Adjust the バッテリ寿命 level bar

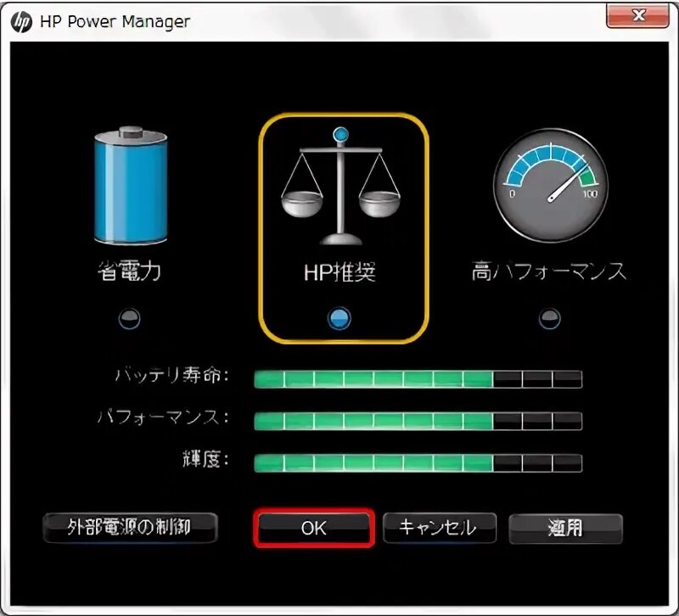[x=418, y=379]
